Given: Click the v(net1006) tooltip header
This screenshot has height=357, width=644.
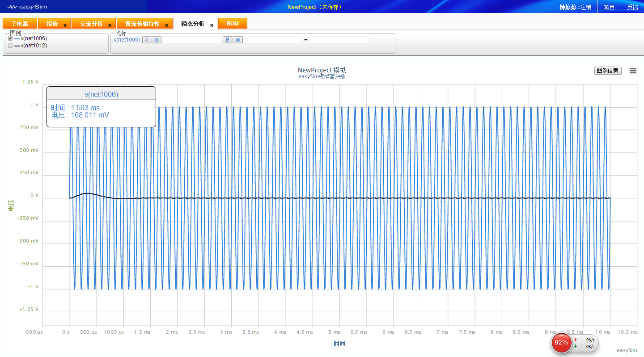Looking at the screenshot, I should [x=102, y=94].
